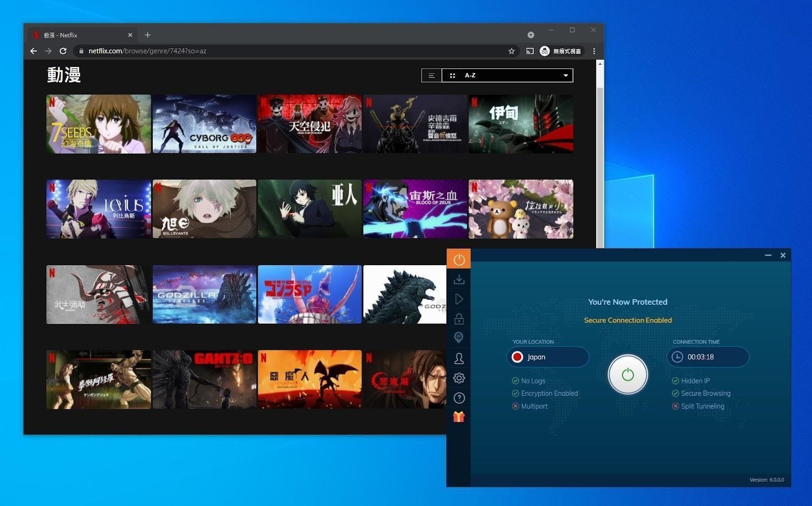Open the 7SEEDS anime thumbnail
The image size is (812, 506).
(98, 124)
